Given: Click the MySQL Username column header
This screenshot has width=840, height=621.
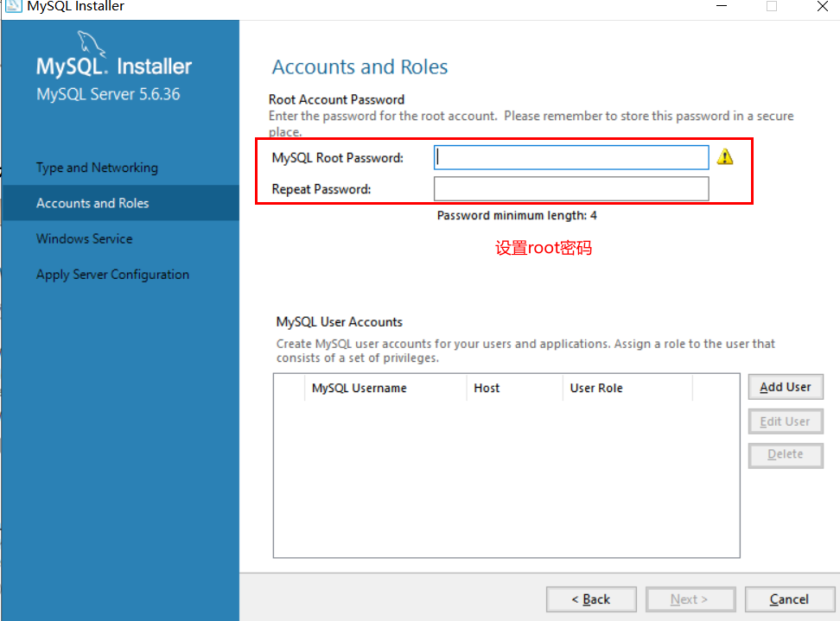Looking at the screenshot, I should click(x=359, y=388).
